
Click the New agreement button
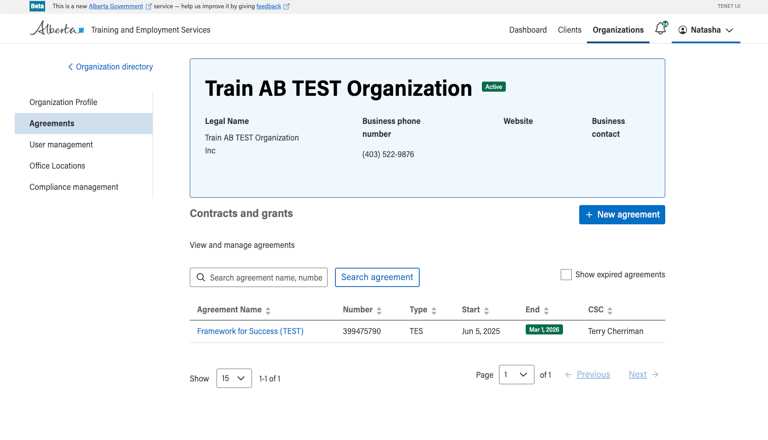[x=621, y=215]
